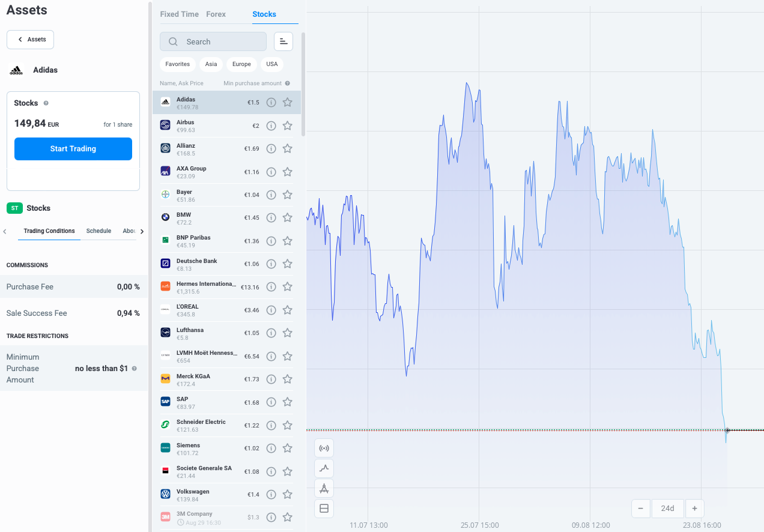The width and height of the screenshot is (764, 532).
Task: Select the L'OREAL stock row
Action: 226,310
